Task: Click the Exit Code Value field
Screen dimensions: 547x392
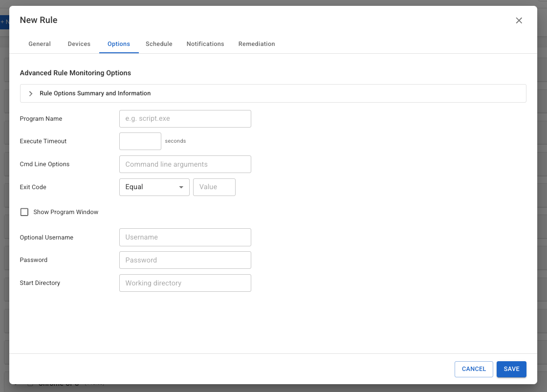Action: coord(214,187)
